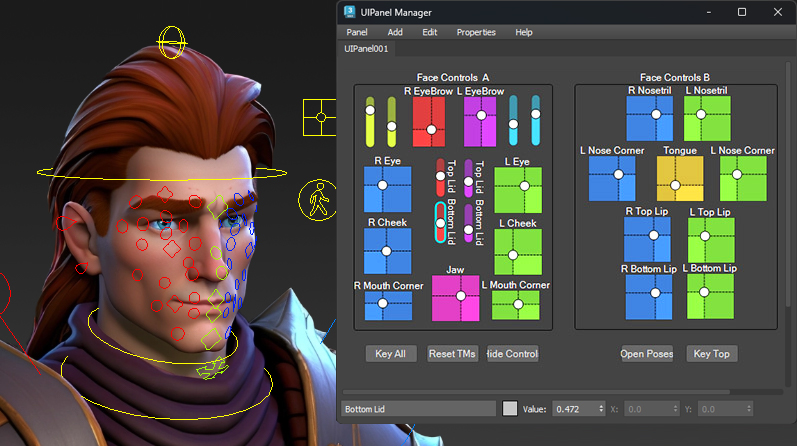Click the blue L Nose Corner pad
This screenshot has height=446, width=797.
tap(612, 179)
